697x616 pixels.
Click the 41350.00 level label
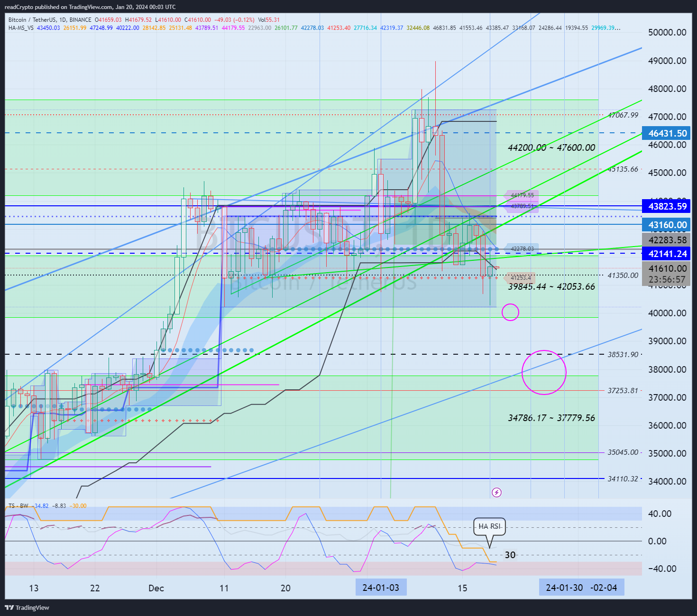point(623,275)
